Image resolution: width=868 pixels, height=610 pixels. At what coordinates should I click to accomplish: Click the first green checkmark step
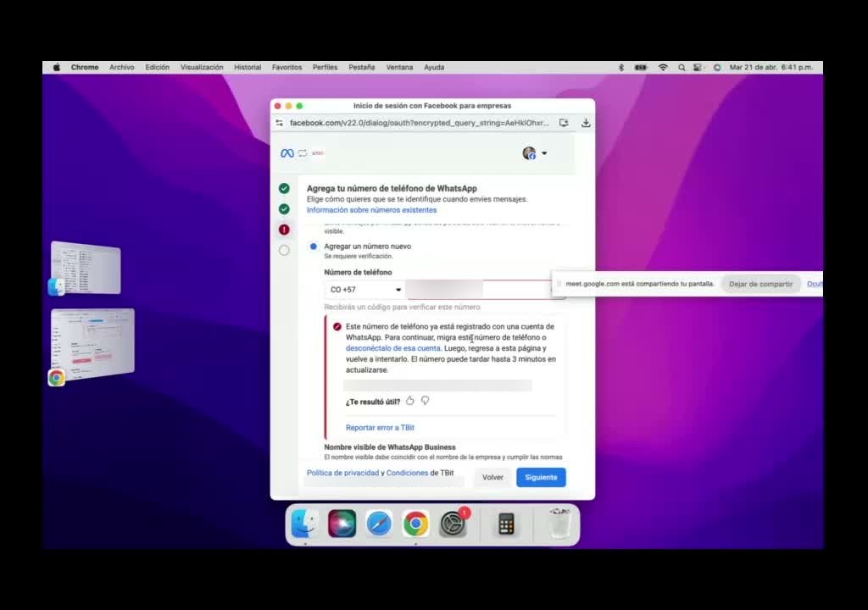pos(284,189)
